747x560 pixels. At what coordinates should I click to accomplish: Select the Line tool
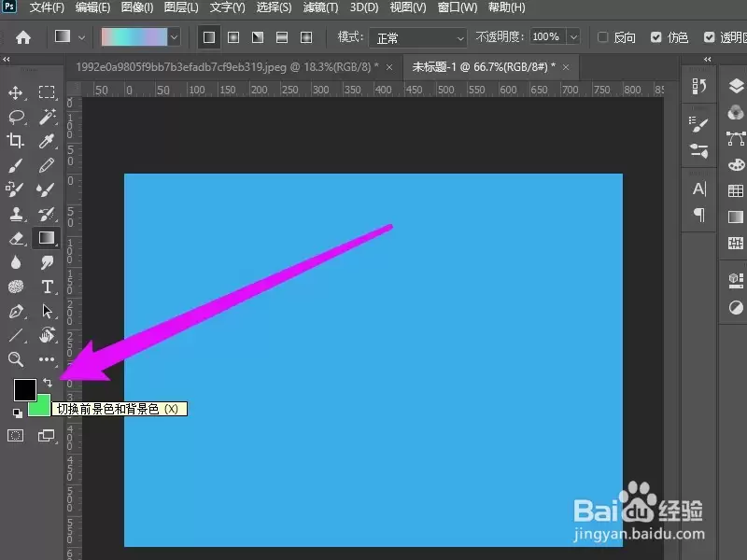[16, 335]
